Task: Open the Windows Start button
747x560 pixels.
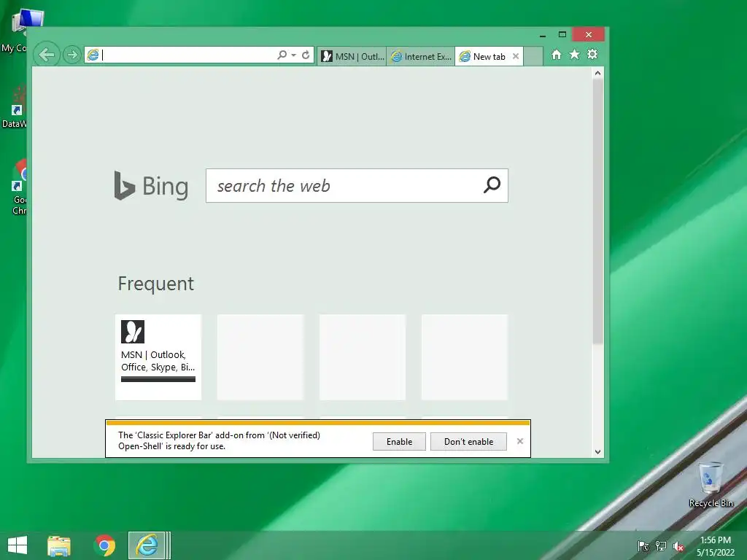Action: click(x=18, y=545)
